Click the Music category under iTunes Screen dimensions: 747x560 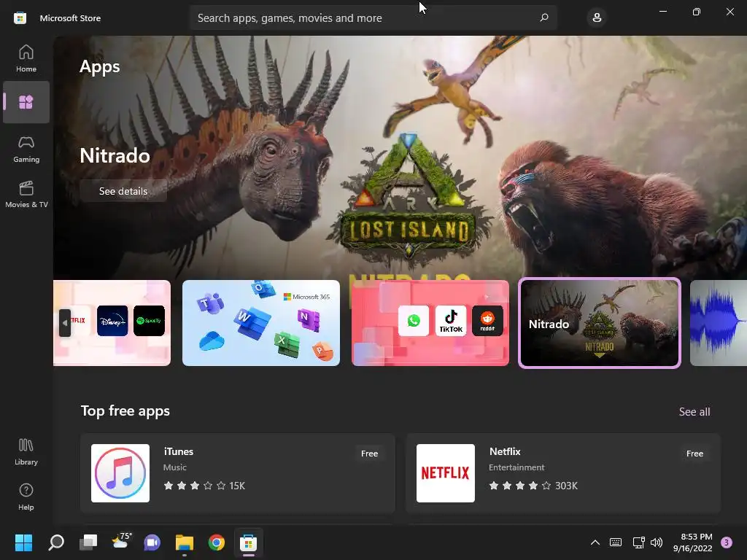click(x=175, y=467)
